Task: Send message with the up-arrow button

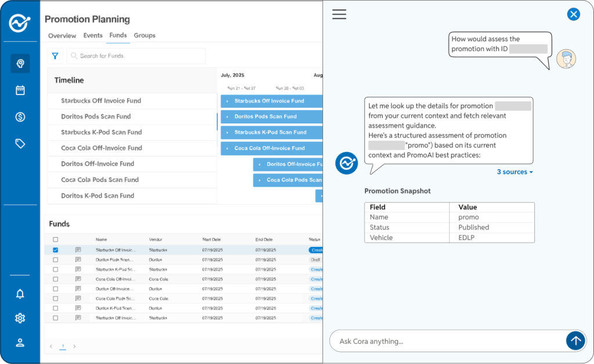Action: click(575, 341)
